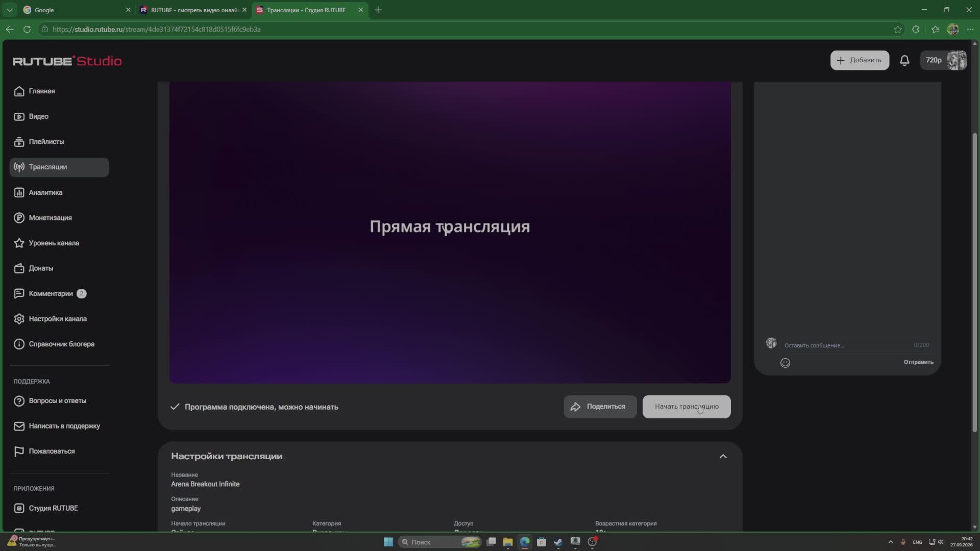Open the emoji picker in chat

pos(785,363)
